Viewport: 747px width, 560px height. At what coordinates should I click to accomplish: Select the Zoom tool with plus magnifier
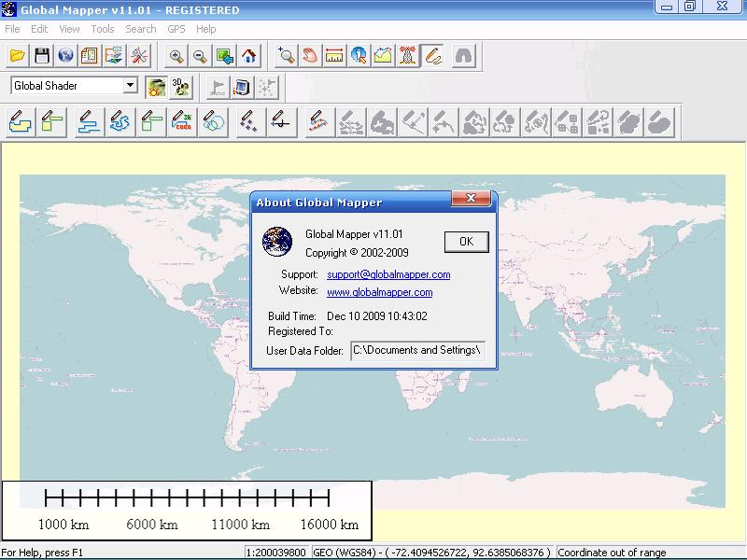pos(287,56)
